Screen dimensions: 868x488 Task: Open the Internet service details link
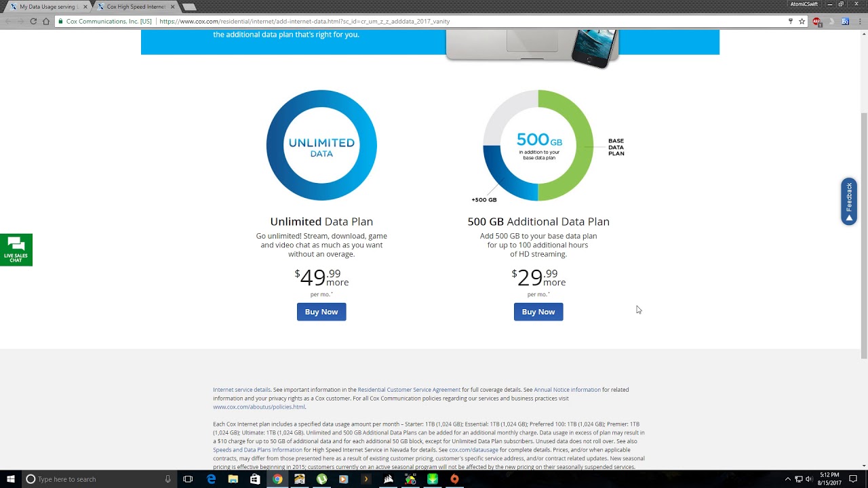point(241,390)
